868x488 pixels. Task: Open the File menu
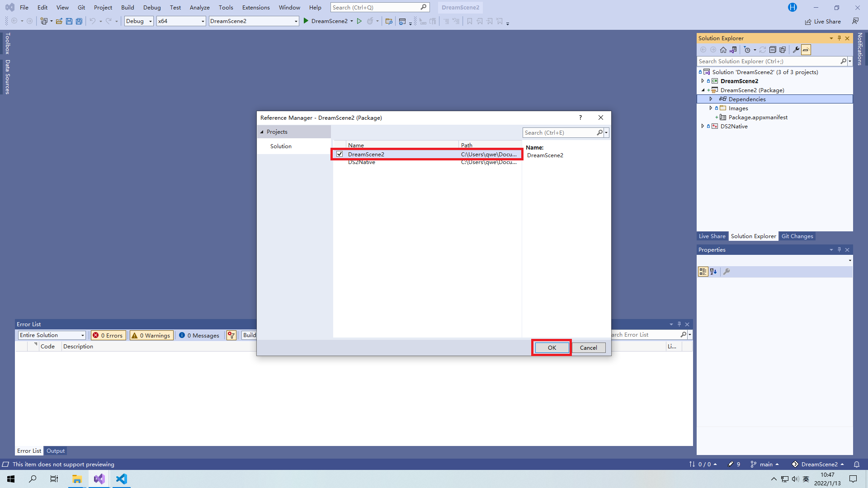point(24,7)
